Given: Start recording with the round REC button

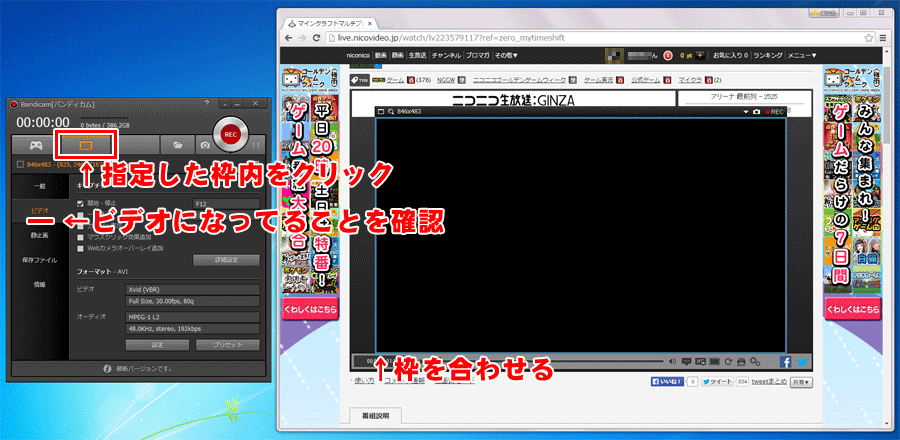Looking at the screenshot, I should coord(230,134).
